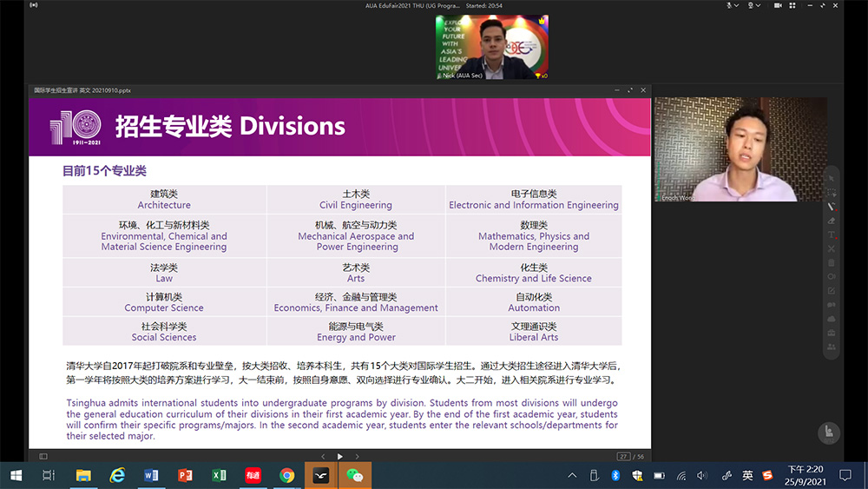Open Word from the taskbar
868x489 pixels.
tap(151, 475)
